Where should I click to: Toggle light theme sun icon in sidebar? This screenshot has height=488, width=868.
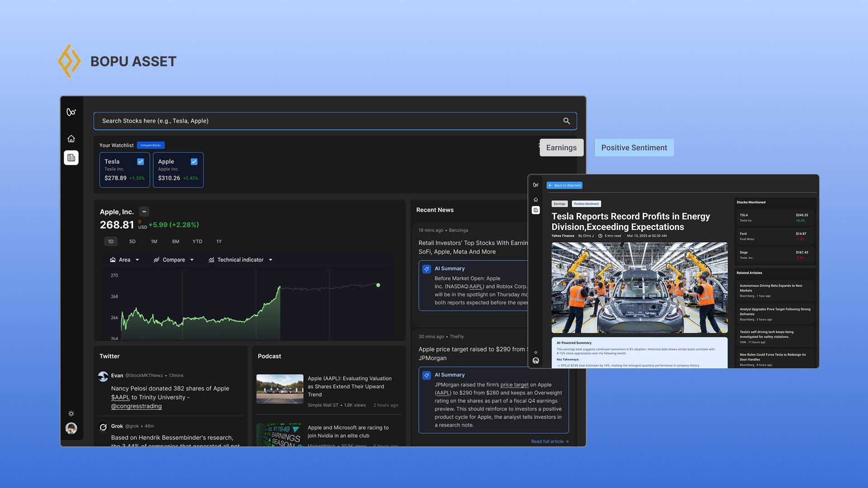click(x=71, y=413)
